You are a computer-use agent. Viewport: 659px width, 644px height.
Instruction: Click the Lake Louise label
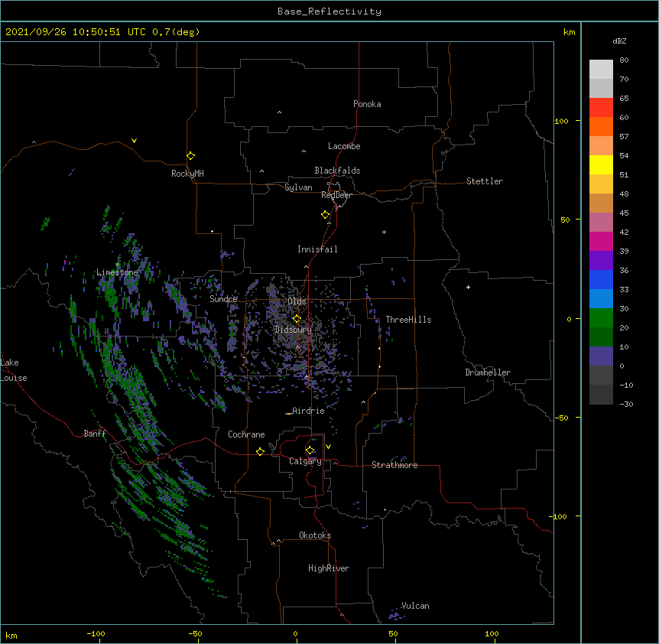[14, 370]
